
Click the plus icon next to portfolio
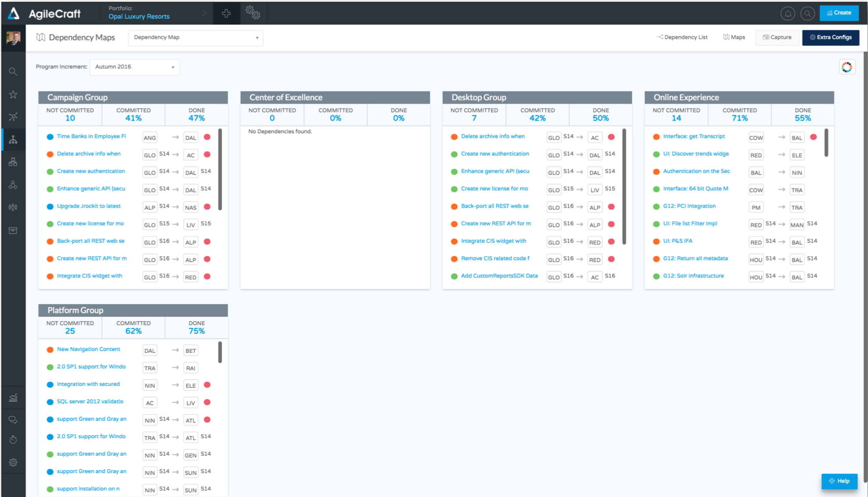[x=226, y=14]
